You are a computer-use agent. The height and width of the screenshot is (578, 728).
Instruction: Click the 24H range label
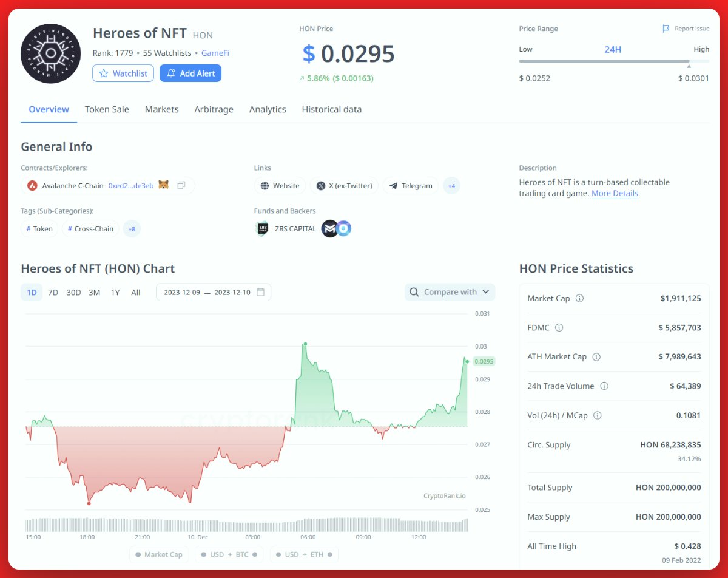click(x=613, y=49)
